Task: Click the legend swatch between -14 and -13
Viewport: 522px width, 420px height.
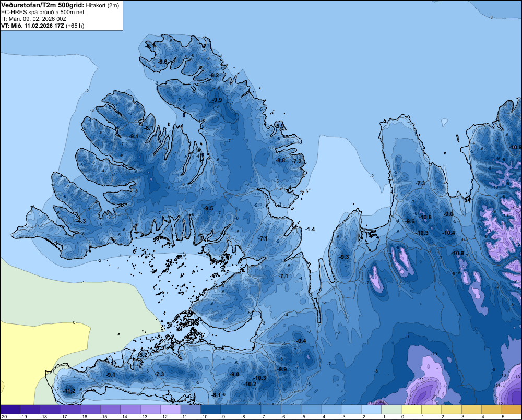Action: [130, 410]
